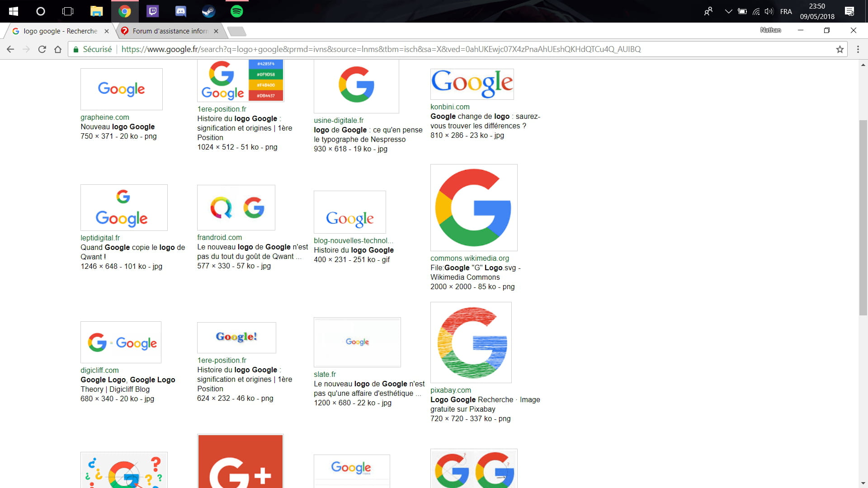The image size is (868, 488).
Task: Close the Forum d'assistance tab
Action: pos(216,31)
